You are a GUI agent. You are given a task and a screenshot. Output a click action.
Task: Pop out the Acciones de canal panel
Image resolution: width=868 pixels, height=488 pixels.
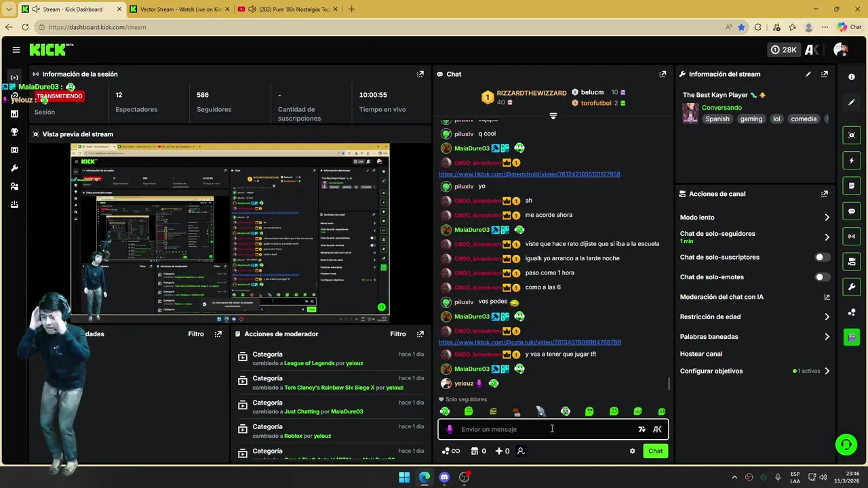pyautogui.click(x=825, y=194)
